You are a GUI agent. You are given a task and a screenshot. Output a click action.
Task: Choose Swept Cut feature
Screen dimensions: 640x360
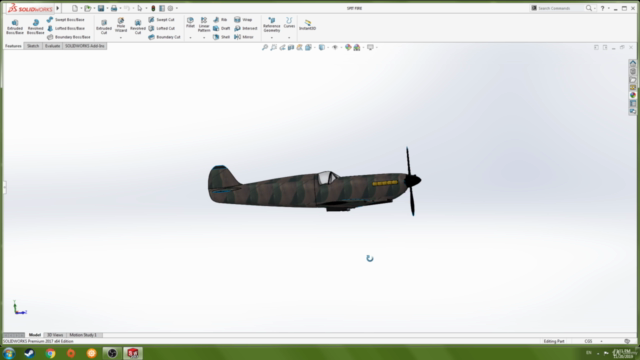click(x=161, y=20)
